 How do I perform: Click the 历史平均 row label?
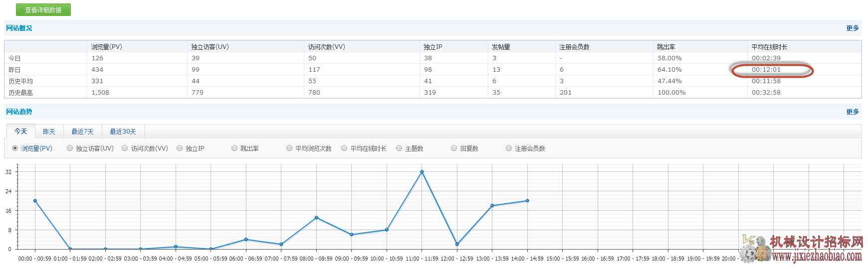coord(20,81)
